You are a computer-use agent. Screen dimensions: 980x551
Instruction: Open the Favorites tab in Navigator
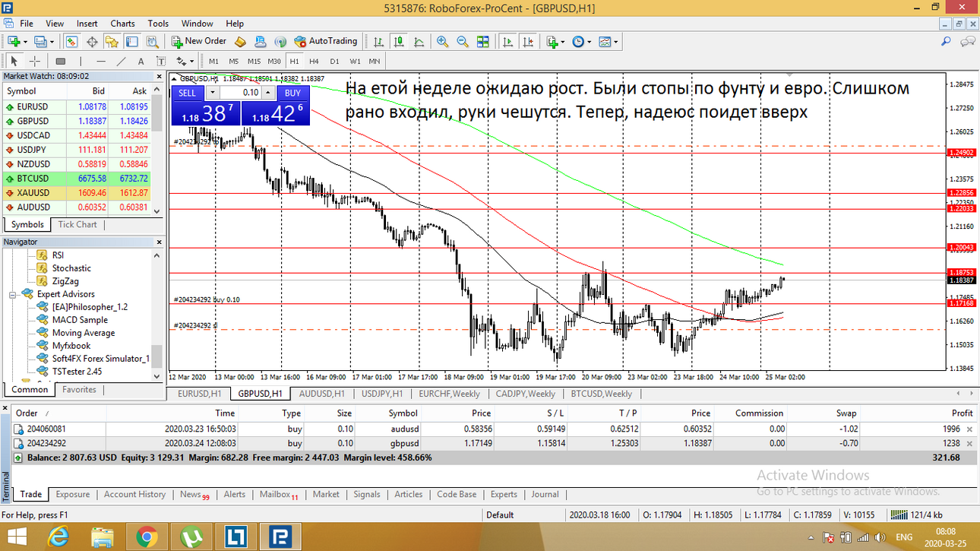click(x=79, y=389)
